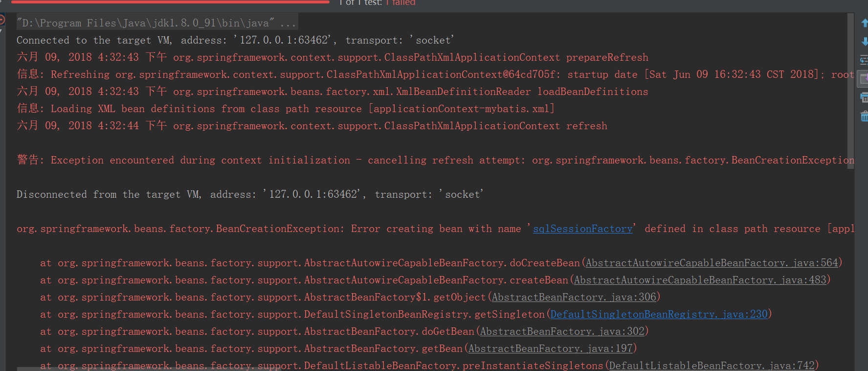Screen dimensions: 868x371
Task: Open the sqlSessionFactory link
Action: pyautogui.click(x=582, y=229)
